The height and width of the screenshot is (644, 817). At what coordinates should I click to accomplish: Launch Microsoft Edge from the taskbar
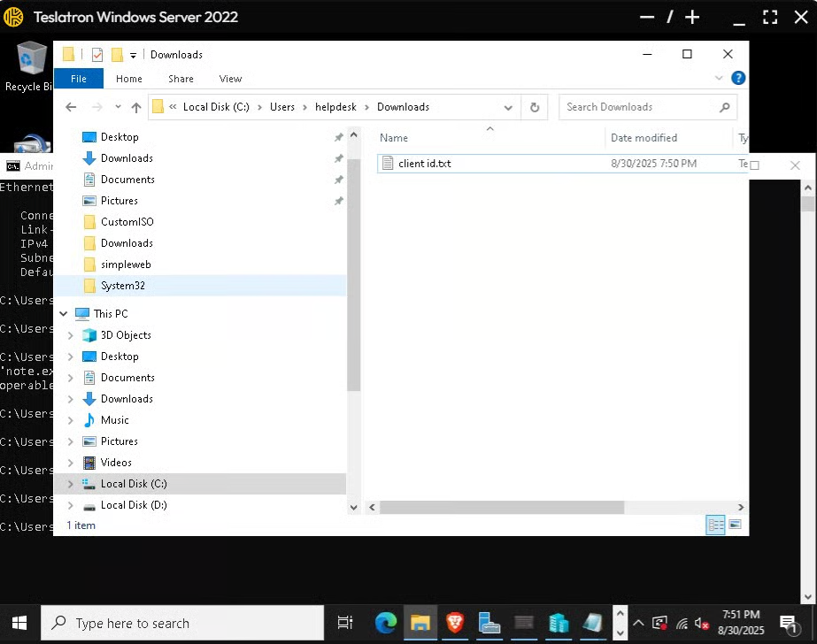pyautogui.click(x=386, y=623)
